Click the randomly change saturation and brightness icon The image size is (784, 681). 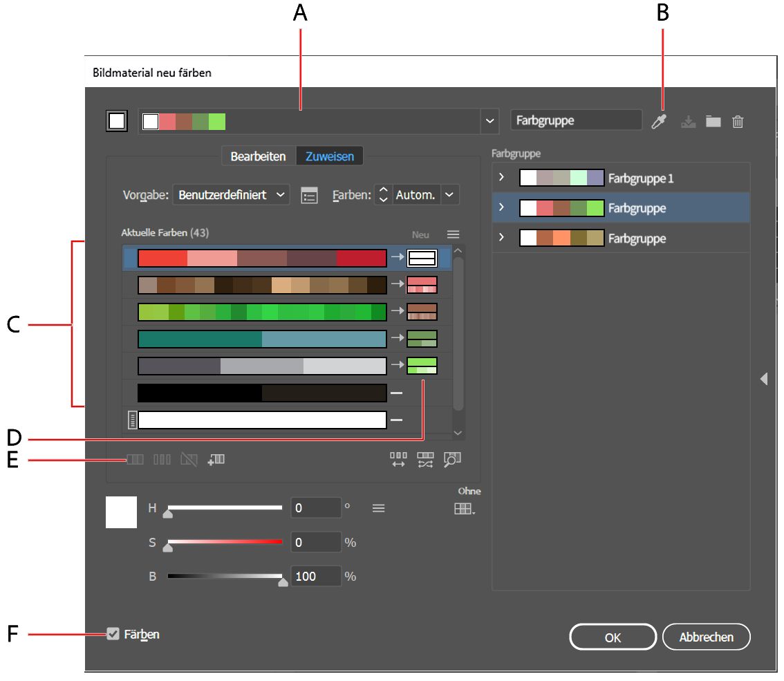point(425,460)
